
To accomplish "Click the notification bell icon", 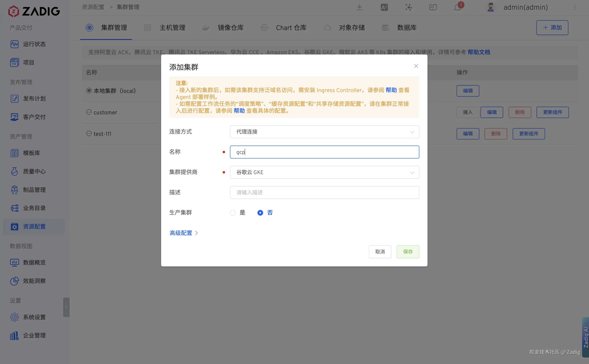I will click(x=457, y=8).
